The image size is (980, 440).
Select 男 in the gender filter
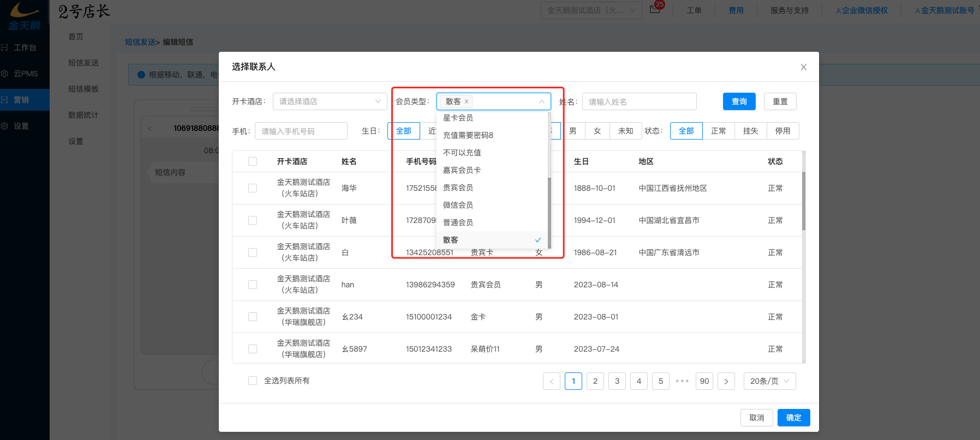[x=573, y=131]
